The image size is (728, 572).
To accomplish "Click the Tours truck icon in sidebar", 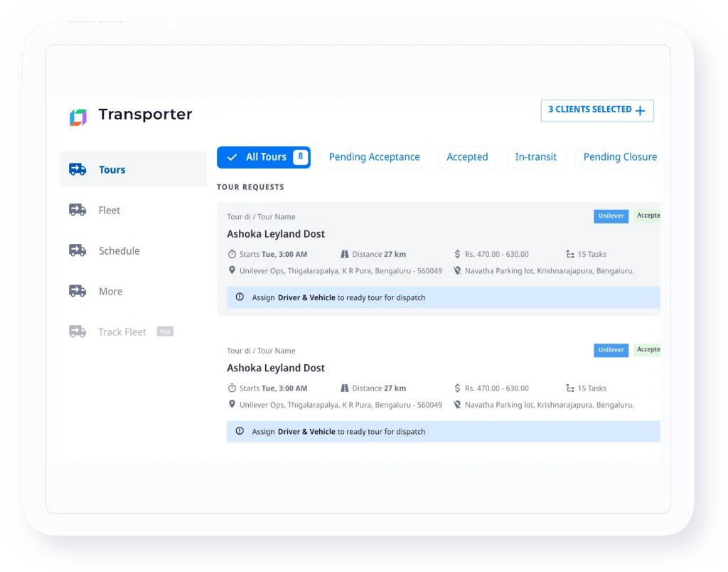I will (x=77, y=169).
